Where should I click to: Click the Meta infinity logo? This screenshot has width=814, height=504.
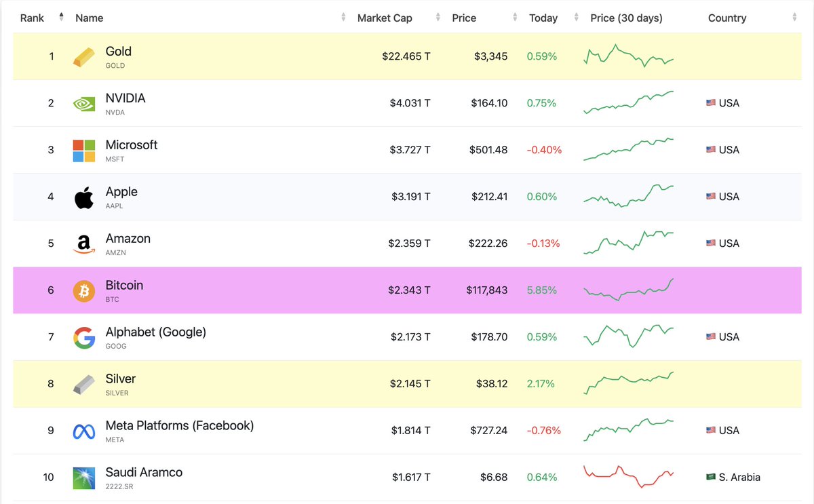(x=83, y=430)
